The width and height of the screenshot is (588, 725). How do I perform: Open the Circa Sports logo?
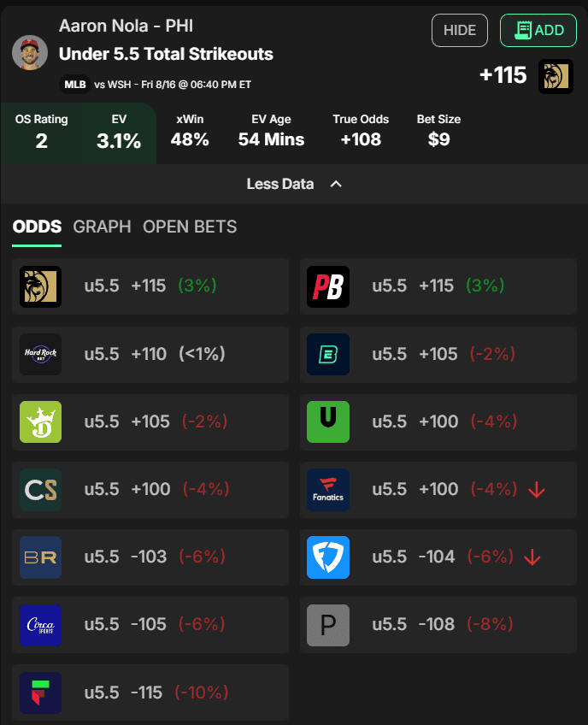[41, 625]
